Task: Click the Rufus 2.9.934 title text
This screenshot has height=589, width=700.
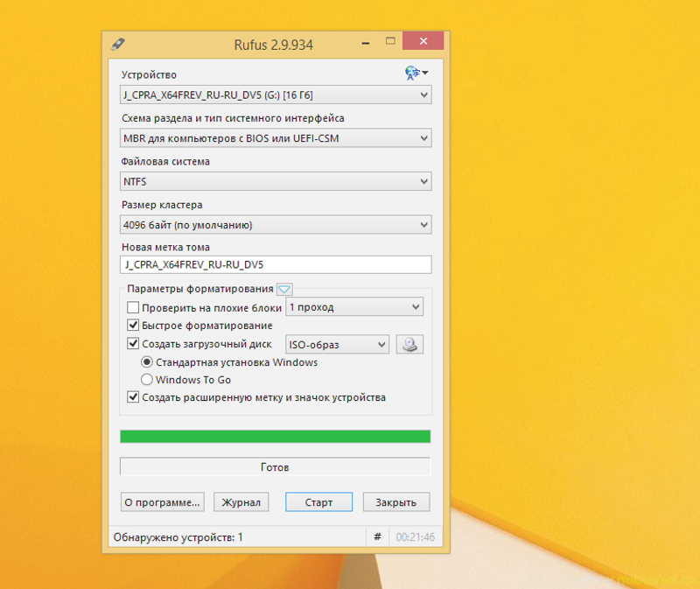Action: click(274, 46)
